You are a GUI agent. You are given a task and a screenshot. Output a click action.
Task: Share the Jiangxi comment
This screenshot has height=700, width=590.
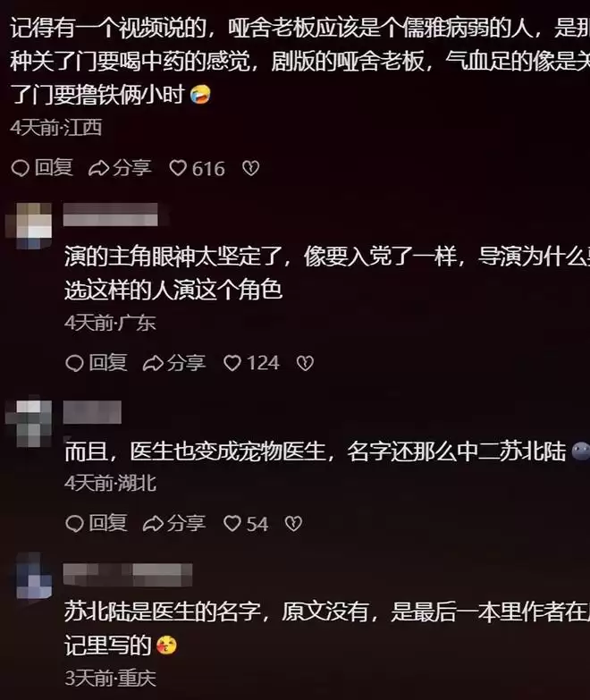coord(120,168)
